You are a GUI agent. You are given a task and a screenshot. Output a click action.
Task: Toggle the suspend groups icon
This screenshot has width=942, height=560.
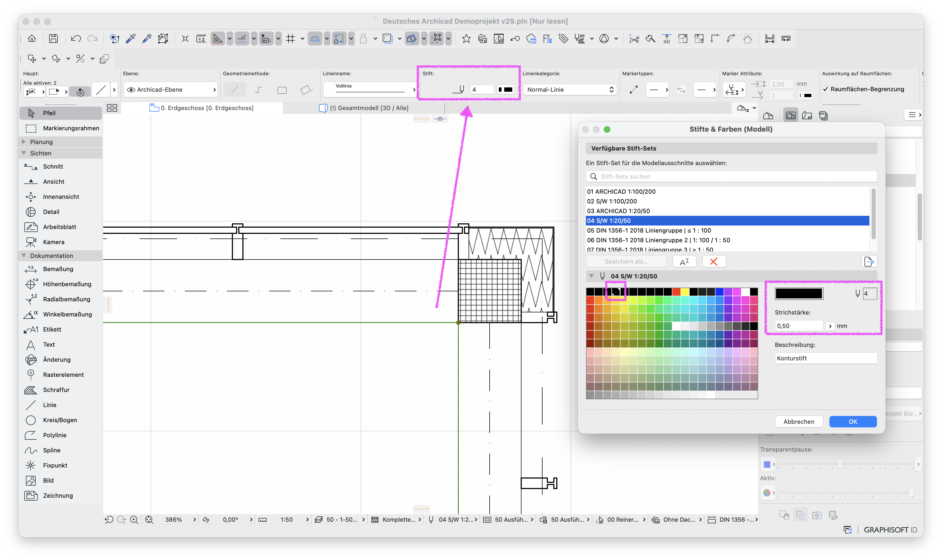point(437,39)
